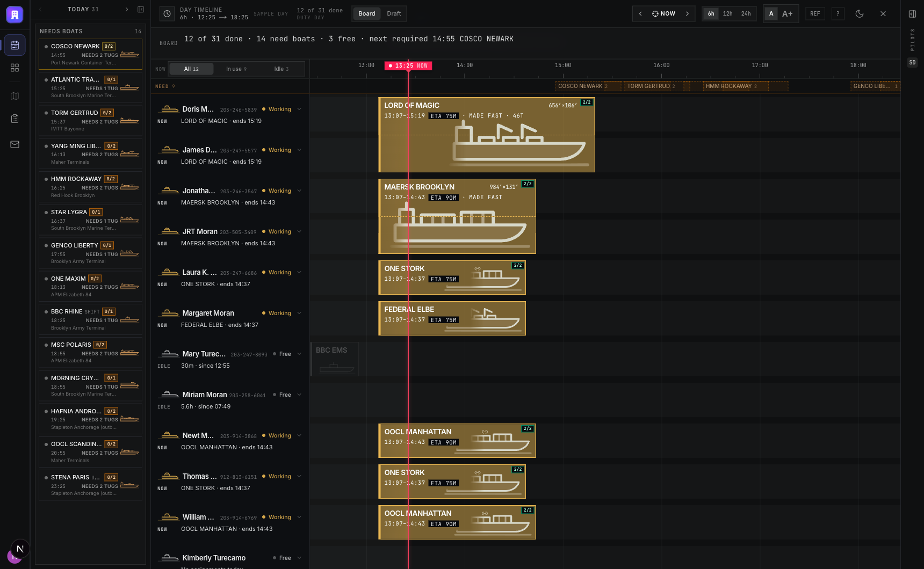Open the clipboard reports icon in sidebar
This screenshot has width=924, height=569.
pyautogui.click(x=15, y=119)
